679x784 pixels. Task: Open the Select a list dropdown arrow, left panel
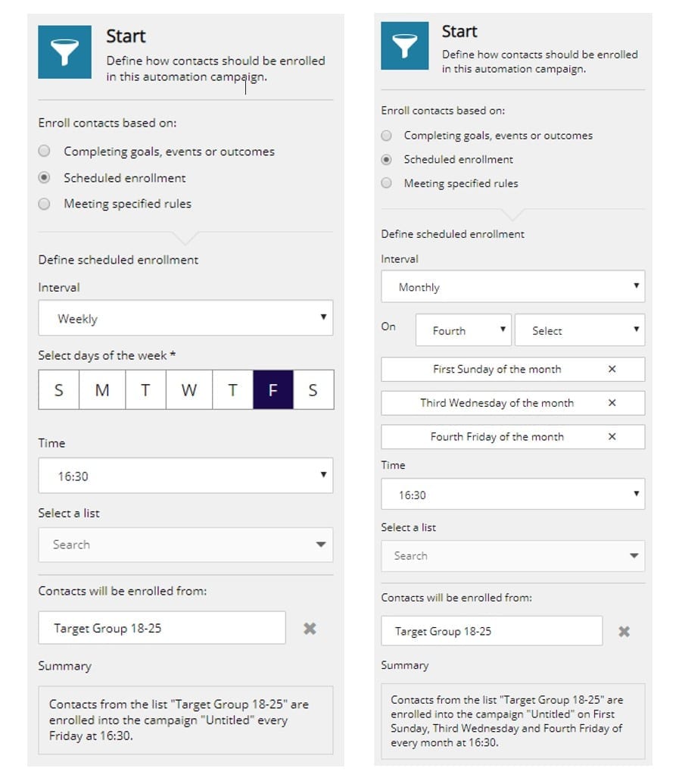[320, 545]
